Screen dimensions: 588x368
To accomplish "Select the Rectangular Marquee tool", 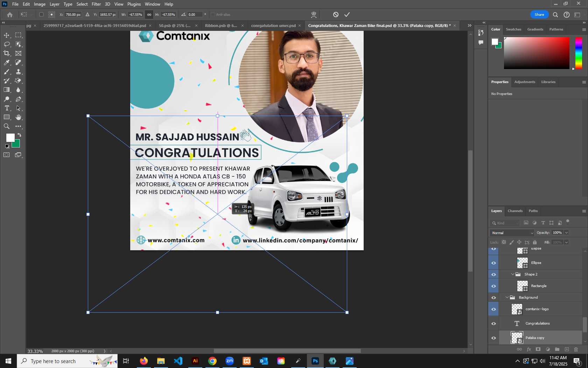I will point(18,35).
